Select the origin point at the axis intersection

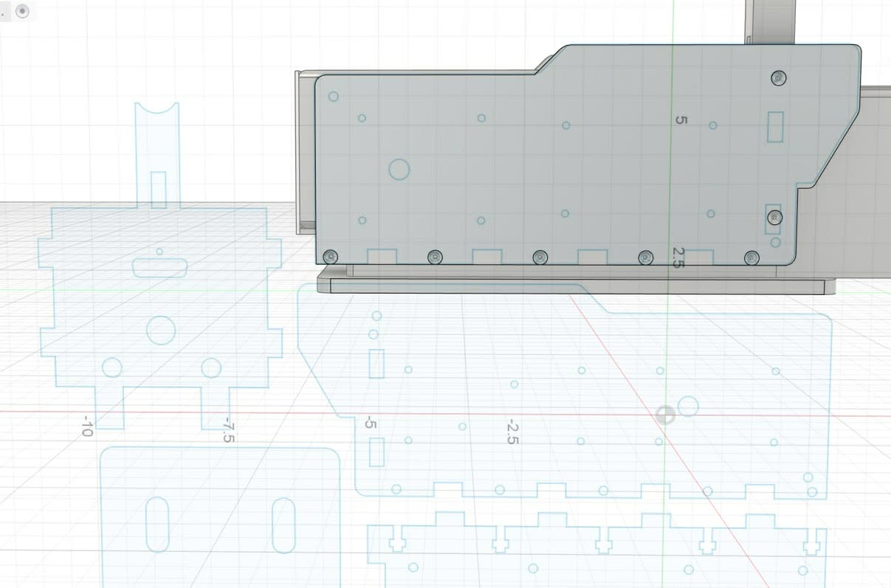[x=665, y=415]
